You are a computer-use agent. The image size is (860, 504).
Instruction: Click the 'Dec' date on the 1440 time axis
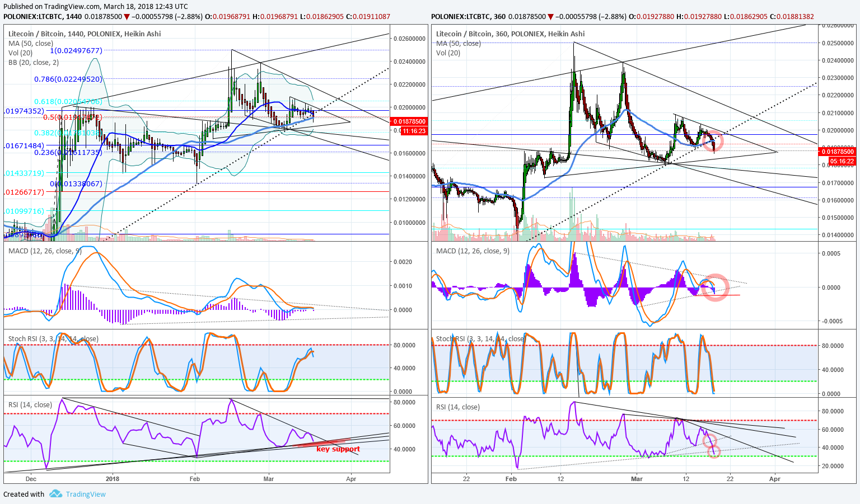point(31,479)
